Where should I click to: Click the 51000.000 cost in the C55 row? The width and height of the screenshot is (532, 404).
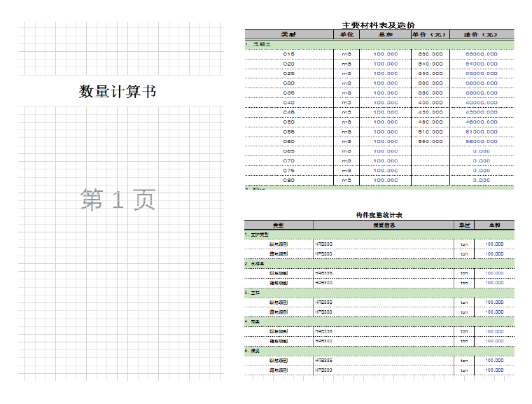tap(482, 132)
